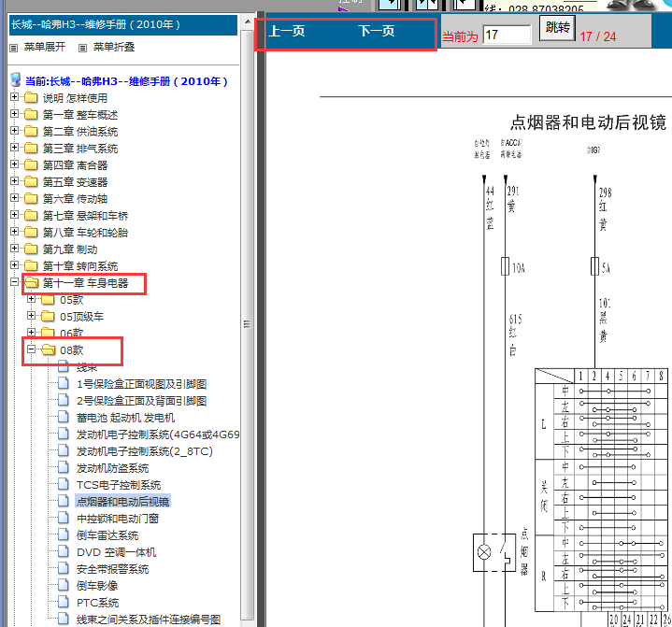Click document icon of 倒车雷达系统
The height and width of the screenshot is (627, 672).
64,534
